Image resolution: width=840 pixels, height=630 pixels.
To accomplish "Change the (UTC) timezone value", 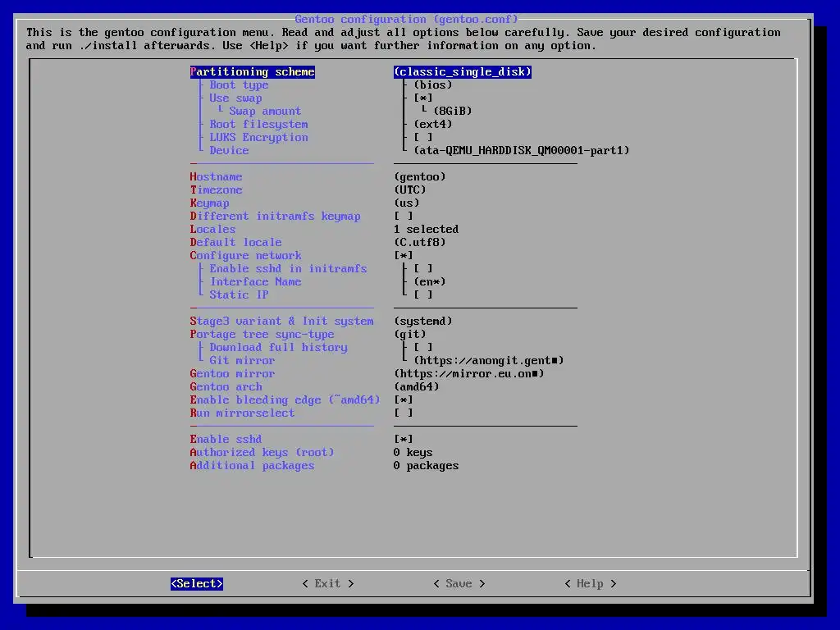I will point(410,190).
